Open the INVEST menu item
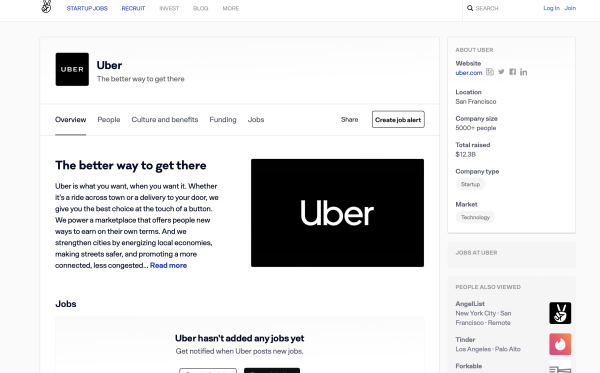This screenshot has width=600, height=373. pyautogui.click(x=169, y=8)
